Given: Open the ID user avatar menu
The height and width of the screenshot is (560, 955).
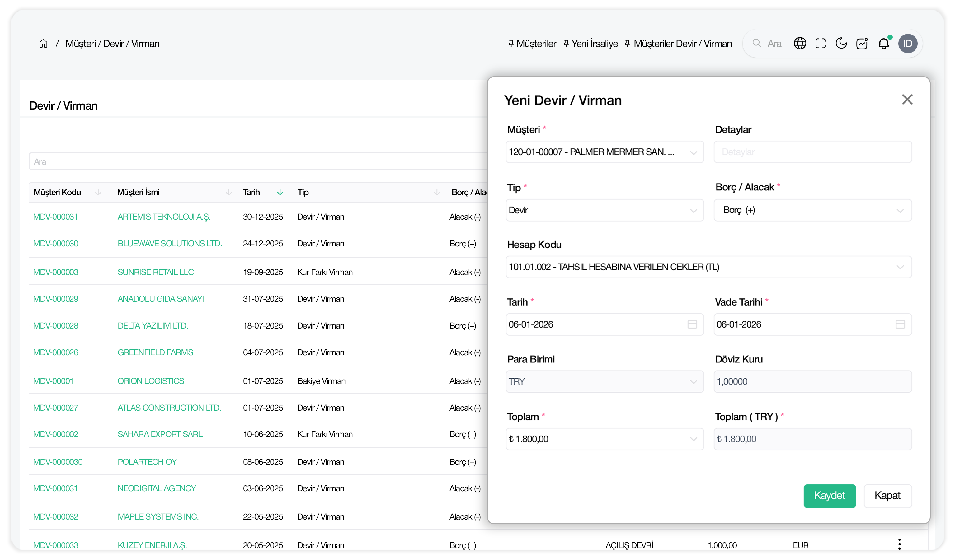Looking at the screenshot, I should tap(907, 44).
